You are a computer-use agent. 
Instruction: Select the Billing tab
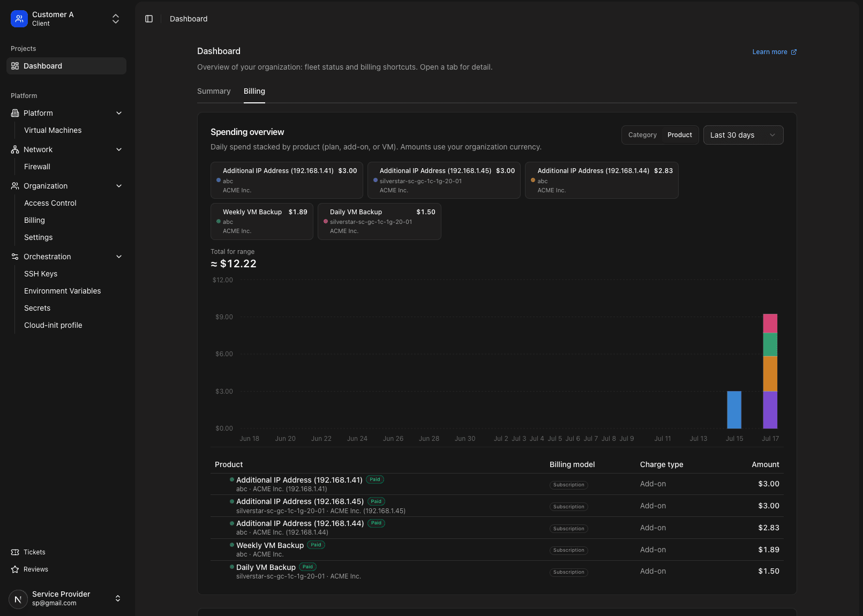pyautogui.click(x=254, y=91)
